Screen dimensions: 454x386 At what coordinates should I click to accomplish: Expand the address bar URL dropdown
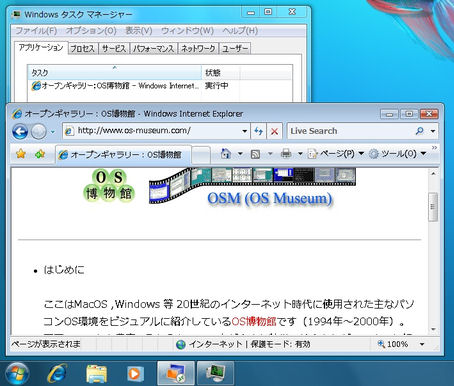pyautogui.click(x=245, y=131)
